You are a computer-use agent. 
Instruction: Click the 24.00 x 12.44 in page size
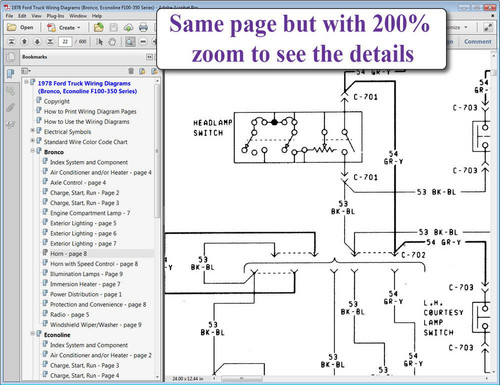coord(188,379)
